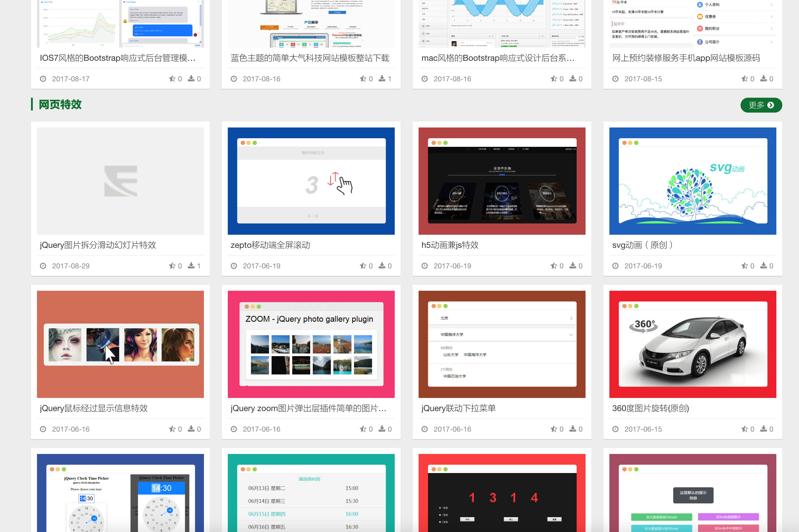Click star icon on zepto移动端全屏滚动 card
The image size is (799, 532).
(363, 266)
